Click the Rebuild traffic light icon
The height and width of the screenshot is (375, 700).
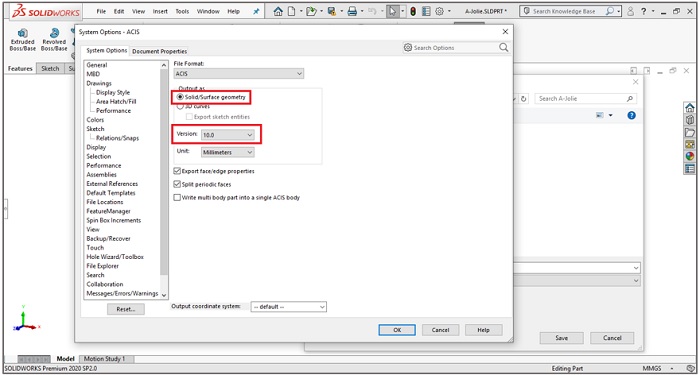coord(413,12)
